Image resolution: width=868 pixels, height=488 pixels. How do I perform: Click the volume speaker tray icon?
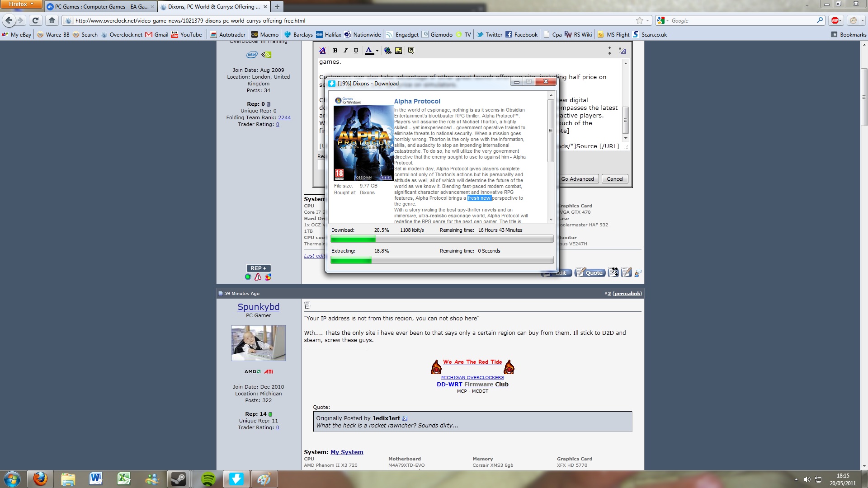coord(807,479)
